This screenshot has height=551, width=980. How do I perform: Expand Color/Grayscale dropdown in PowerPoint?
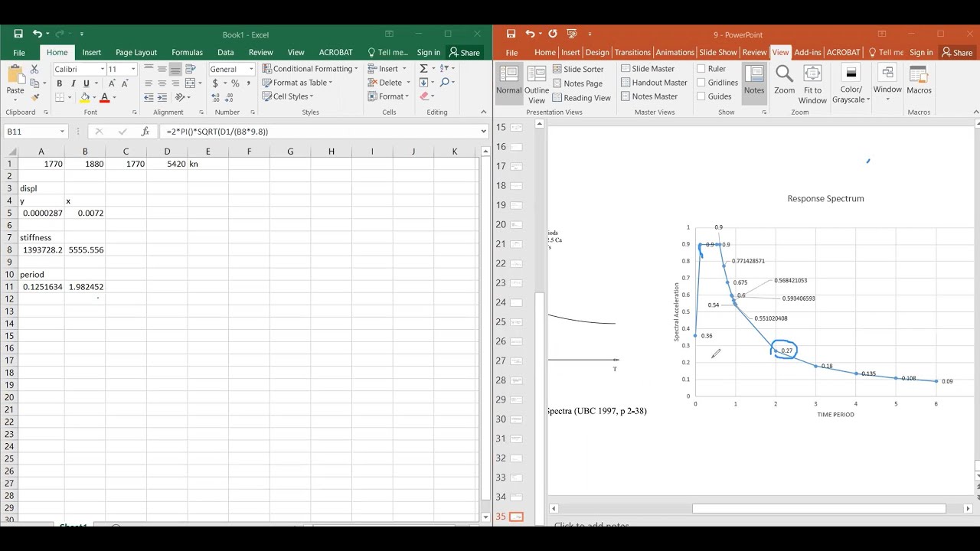pyautogui.click(x=850, y=83)
